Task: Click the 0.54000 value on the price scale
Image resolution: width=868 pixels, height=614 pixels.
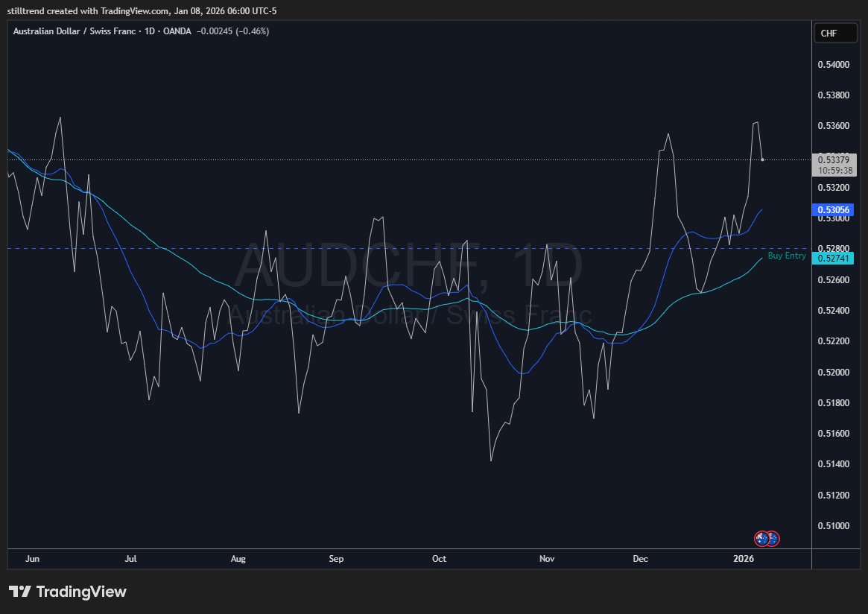Action: pos(834,65)
